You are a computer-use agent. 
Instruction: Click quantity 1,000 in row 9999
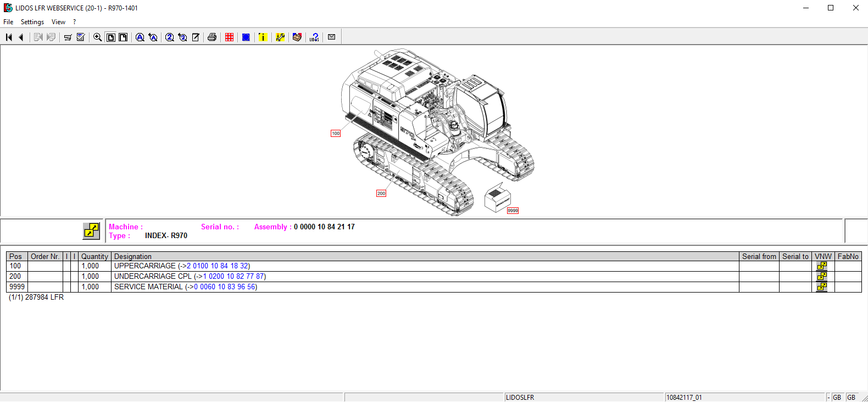click(90, 287)
